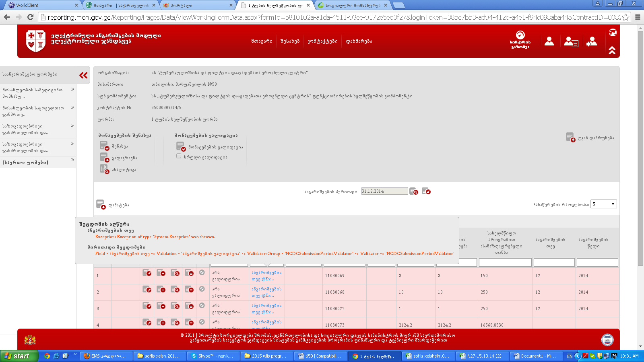Click the user logout arrow icon
644x362 pixels.
[x=592, y=41]
